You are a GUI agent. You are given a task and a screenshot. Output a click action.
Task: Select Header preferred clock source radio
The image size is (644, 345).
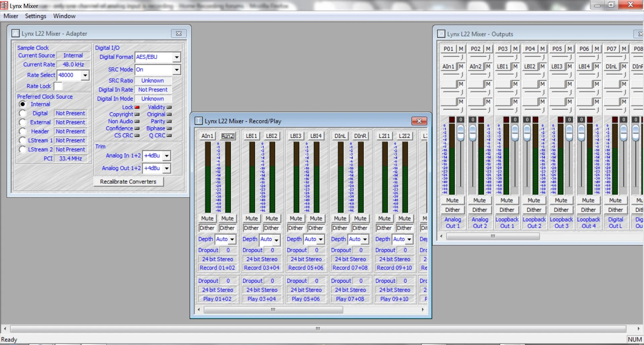(x=22, y=131)
